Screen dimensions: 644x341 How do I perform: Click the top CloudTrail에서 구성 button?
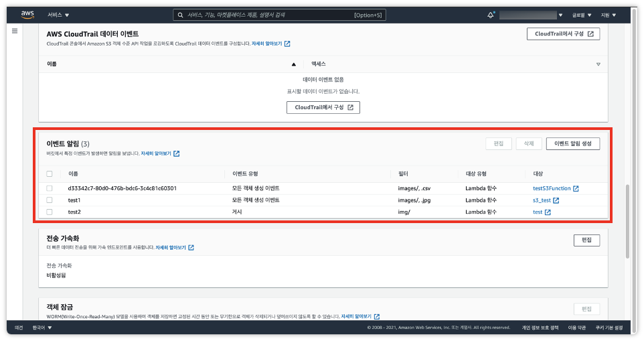click(563, 33)
